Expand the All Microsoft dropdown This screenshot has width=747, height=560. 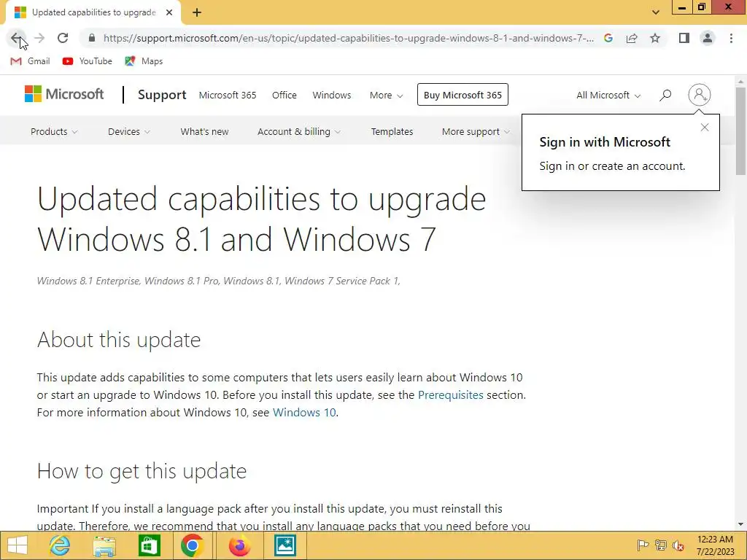tap(608, 96)
